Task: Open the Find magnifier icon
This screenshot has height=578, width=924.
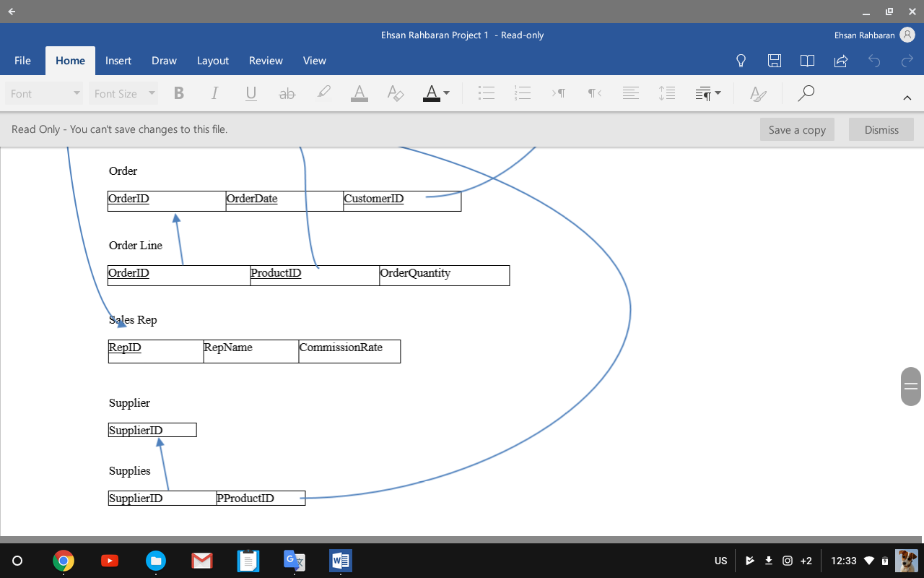Action: (806, 93)
